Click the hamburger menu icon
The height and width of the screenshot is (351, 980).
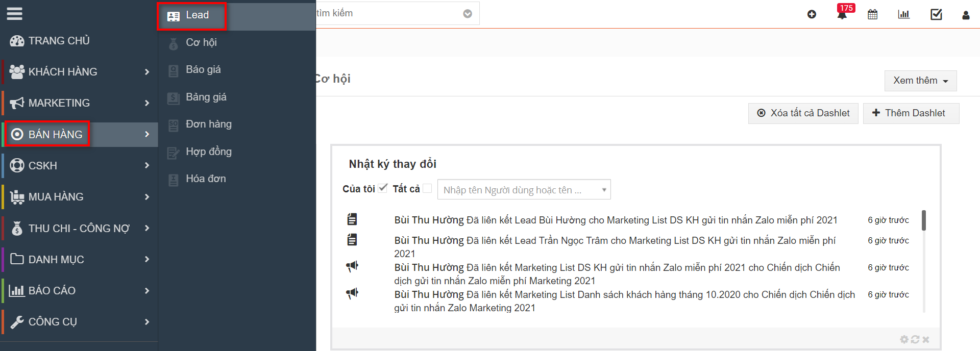[14, 14]
